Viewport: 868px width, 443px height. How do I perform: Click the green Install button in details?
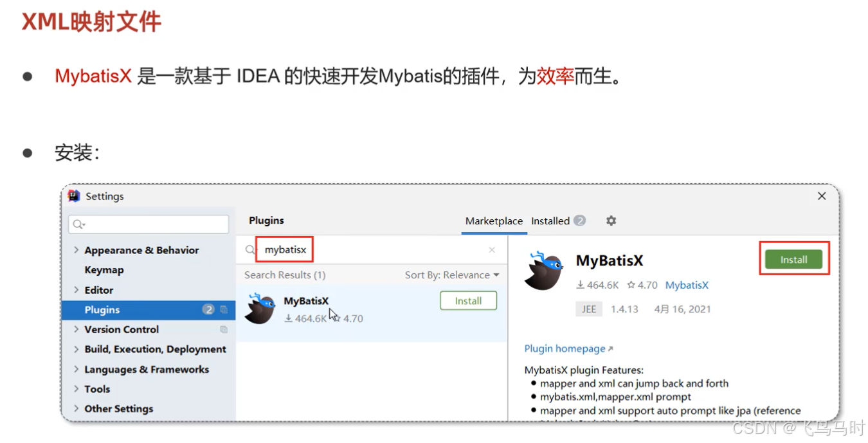tap(794, 260)
